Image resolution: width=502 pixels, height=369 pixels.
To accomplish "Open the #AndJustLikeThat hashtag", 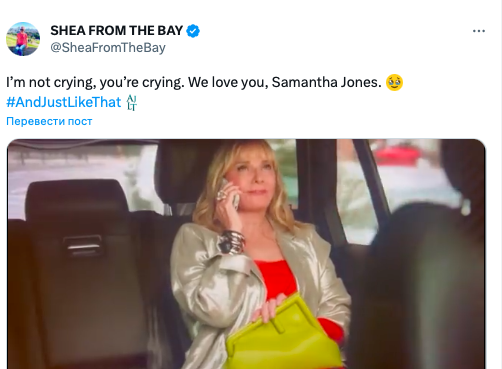I will click(64, 102).
